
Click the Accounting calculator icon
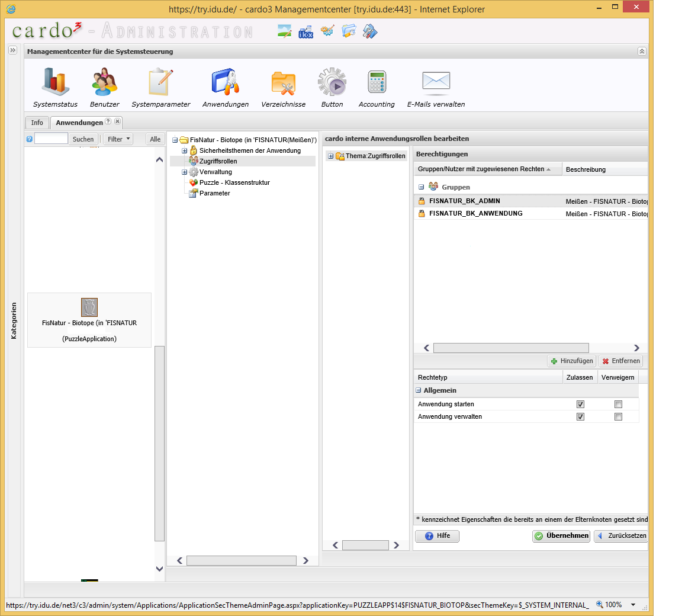[x=377, y=83]
